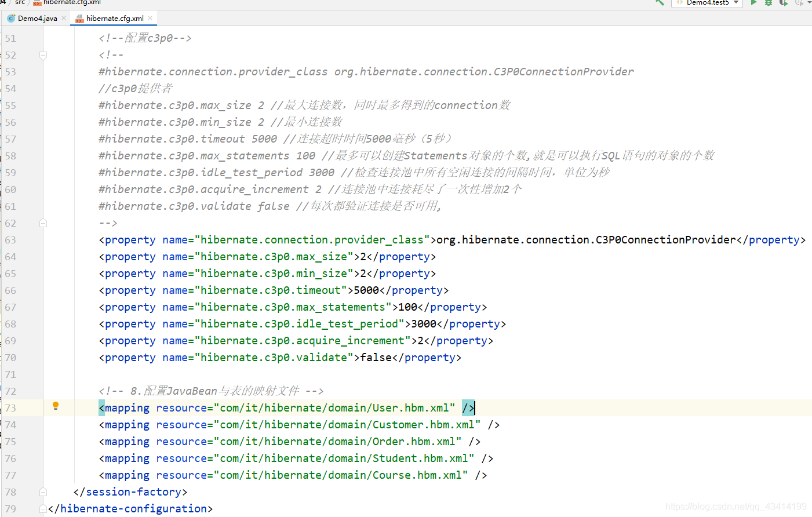Click the #hibernate.c3p0.validate false comment
This screenshot has width=812, height=517.
click(x=270, y=206)
